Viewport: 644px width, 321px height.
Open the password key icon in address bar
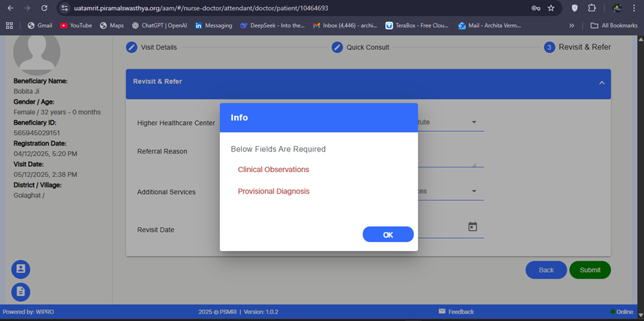(x=535, y=8)
